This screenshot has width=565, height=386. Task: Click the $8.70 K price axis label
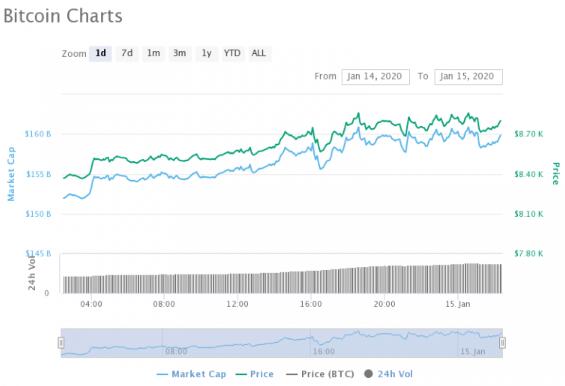(x=529, y=134)
